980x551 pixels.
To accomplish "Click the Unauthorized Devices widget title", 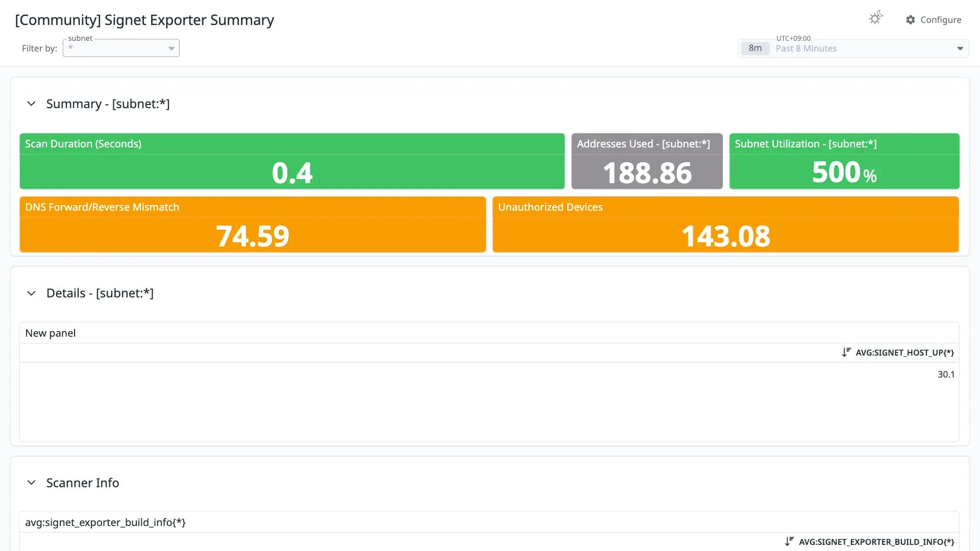I will tap(550, 207).
